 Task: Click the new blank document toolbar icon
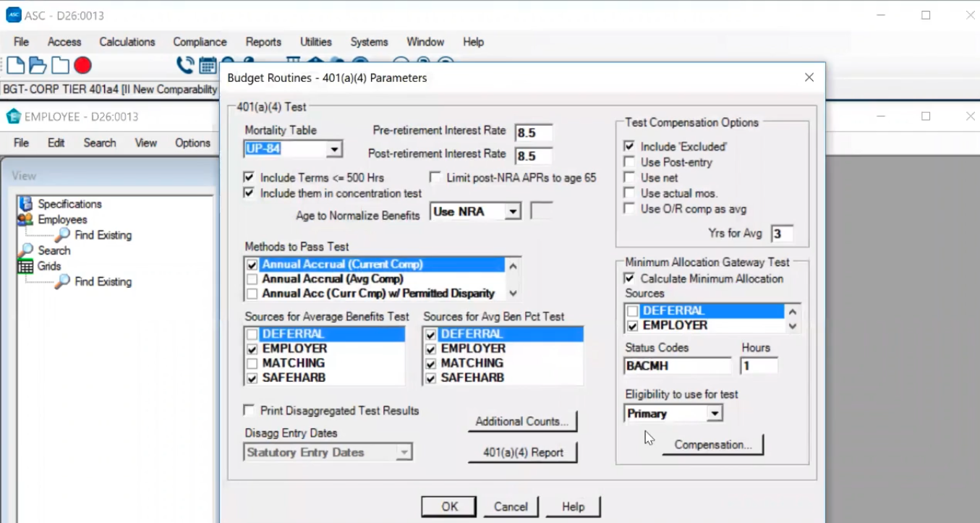click(x=15, y=66)
